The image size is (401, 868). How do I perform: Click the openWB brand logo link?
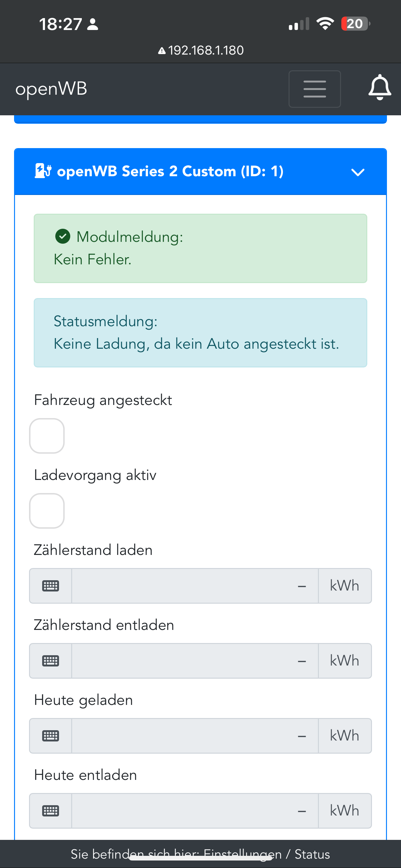tap(51, 89)
